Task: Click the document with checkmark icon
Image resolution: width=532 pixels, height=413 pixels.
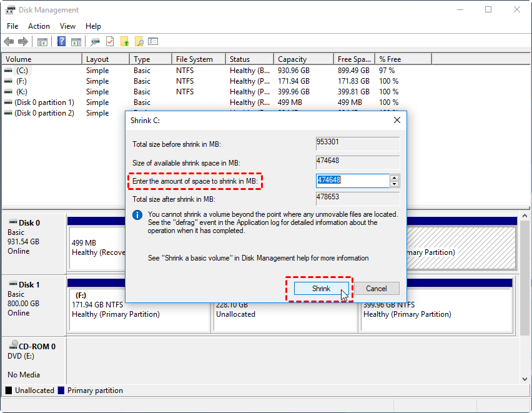Action: coord(110,41)
